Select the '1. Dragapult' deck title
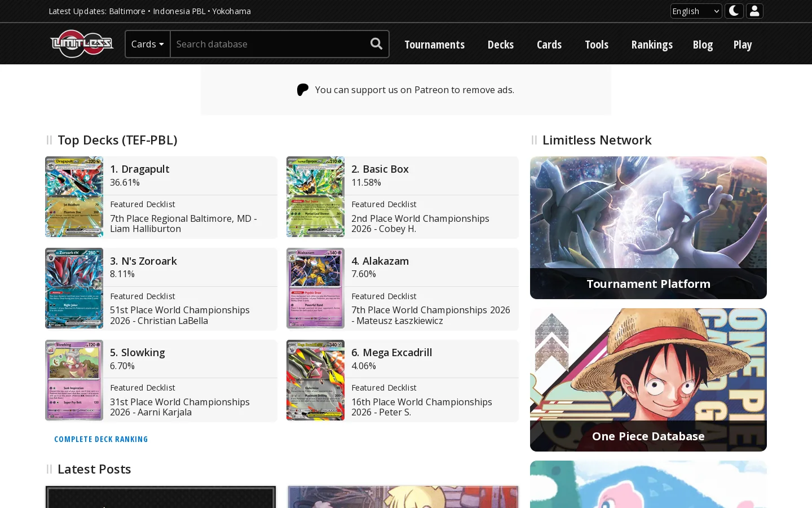The width and height of the screenshot is (812, 508). (139, 169)
